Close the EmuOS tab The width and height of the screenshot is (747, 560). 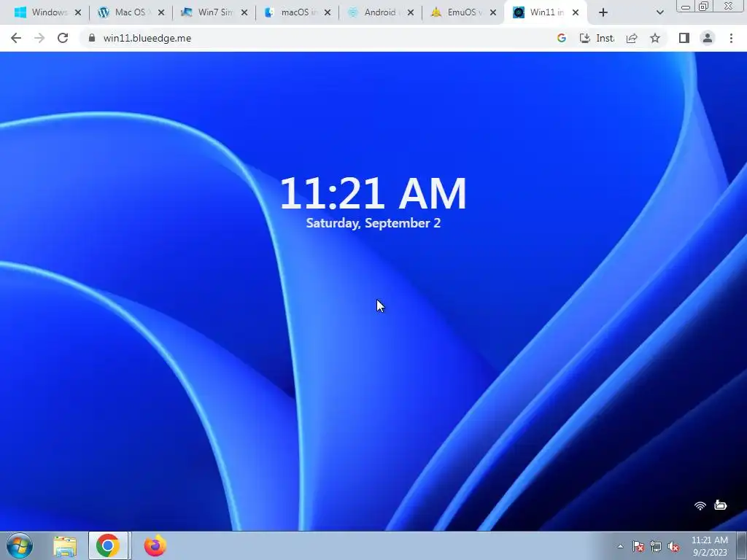coord(494,13)
